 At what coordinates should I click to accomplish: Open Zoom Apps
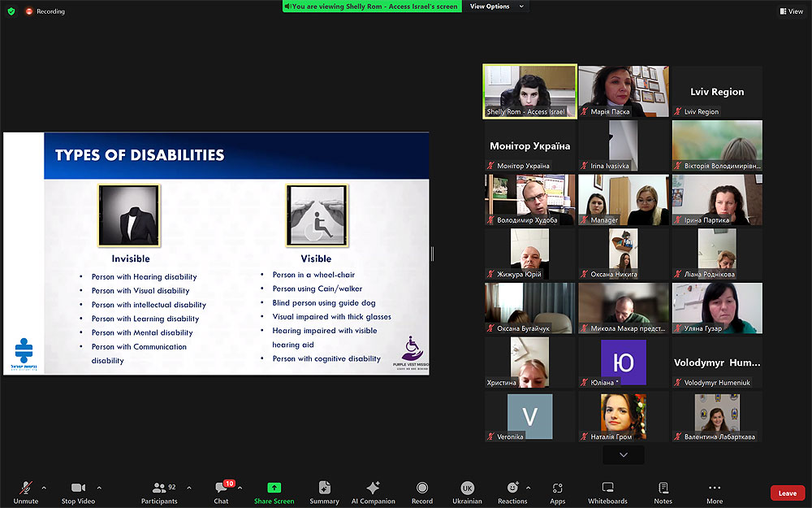tap(557, 493)
